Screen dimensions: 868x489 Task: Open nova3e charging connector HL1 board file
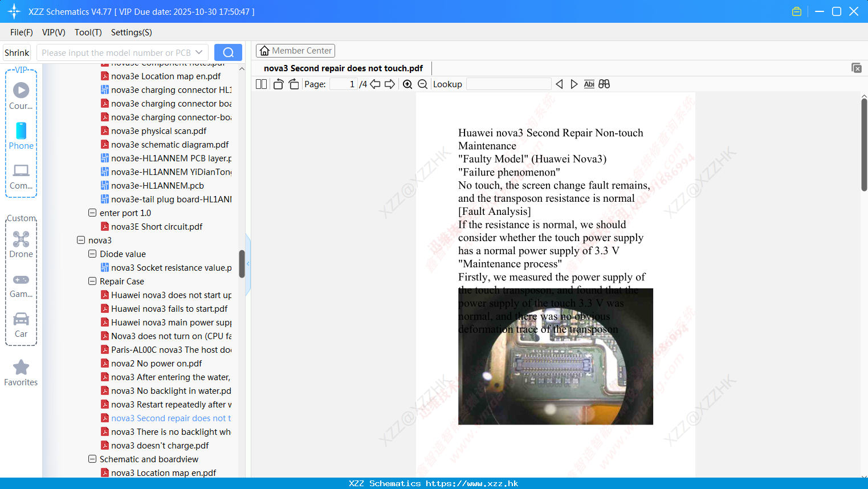point(166,90)
